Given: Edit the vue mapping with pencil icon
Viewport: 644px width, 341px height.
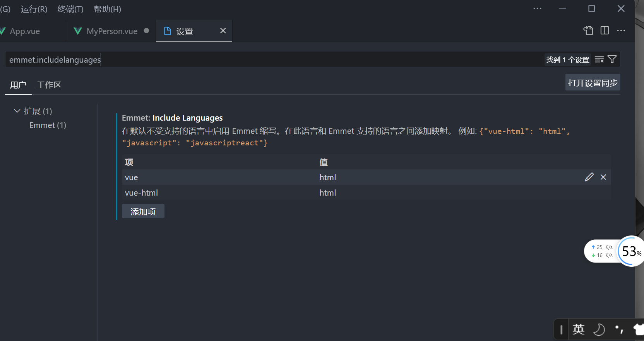Looking at the screenshot, I should pos(589,177).
